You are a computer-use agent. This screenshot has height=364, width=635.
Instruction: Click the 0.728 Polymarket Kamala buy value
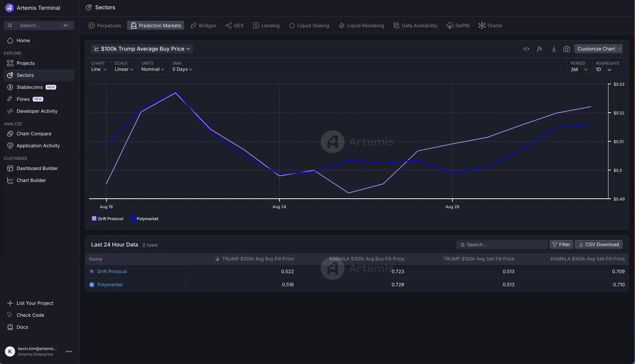tap(398, 284)
